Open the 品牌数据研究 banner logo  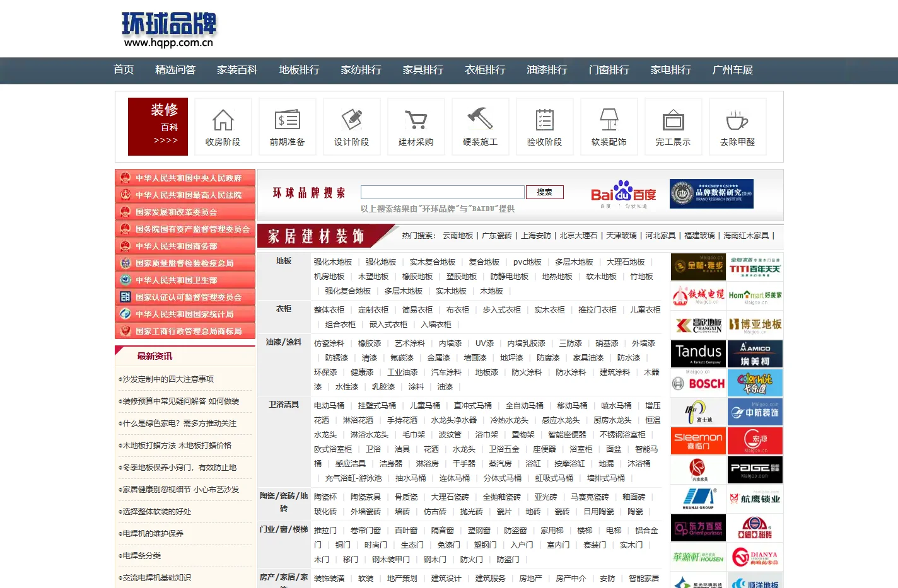click(711, 193)
